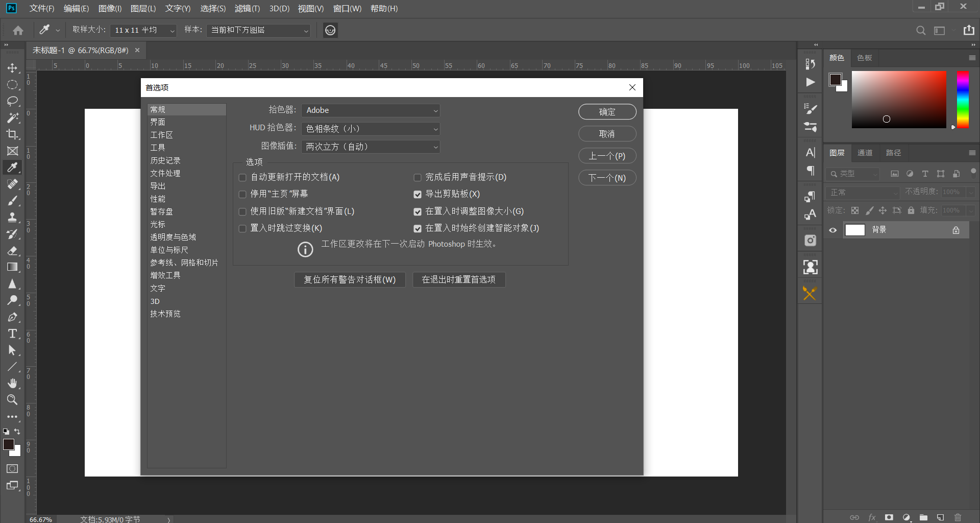Enable 停用"主页"屏幕 checkbox

(x=242, y=195)
